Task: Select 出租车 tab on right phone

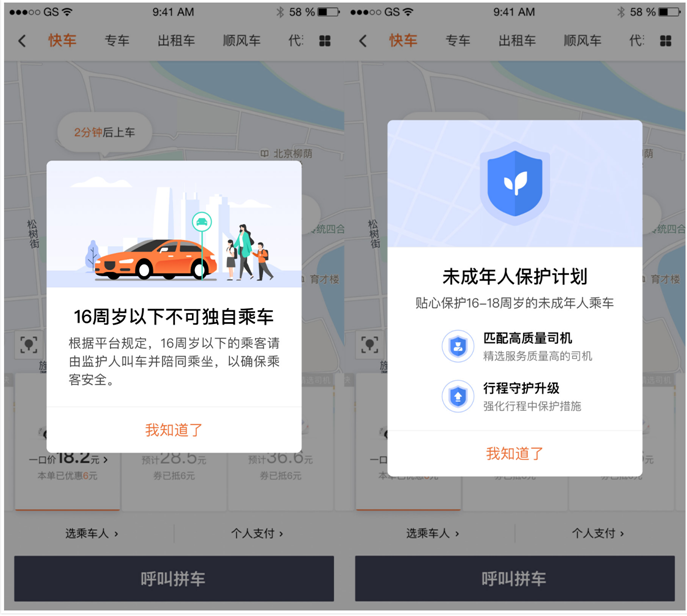Action: click(x=517, y=41)
